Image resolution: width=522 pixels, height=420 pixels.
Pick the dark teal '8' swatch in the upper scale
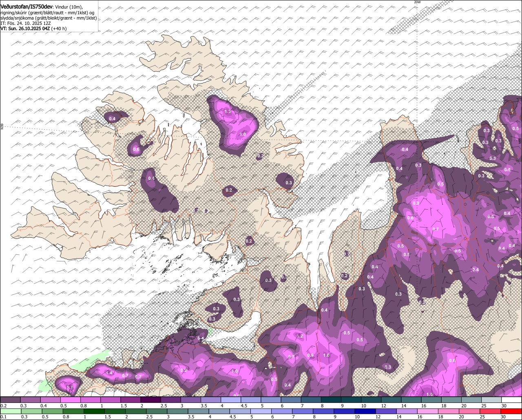click(x=331, y=400)
